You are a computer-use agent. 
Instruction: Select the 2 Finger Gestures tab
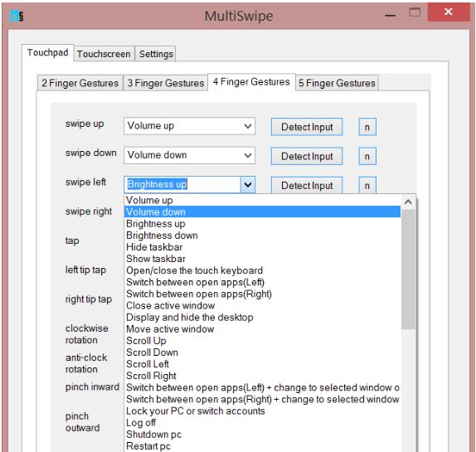point(80,83)
